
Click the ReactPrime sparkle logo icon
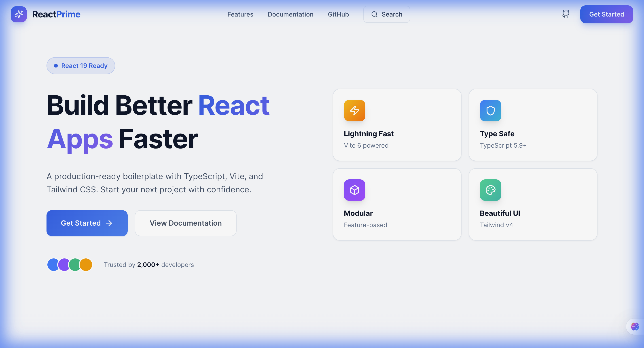pyautogui.click(x=19, y=14)
